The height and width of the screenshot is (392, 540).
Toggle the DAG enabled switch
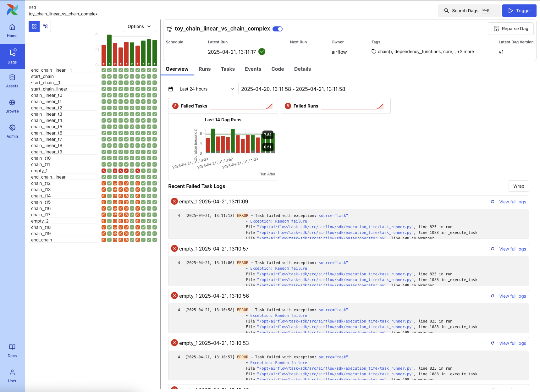pyautogui.click(x=277, y=29)
